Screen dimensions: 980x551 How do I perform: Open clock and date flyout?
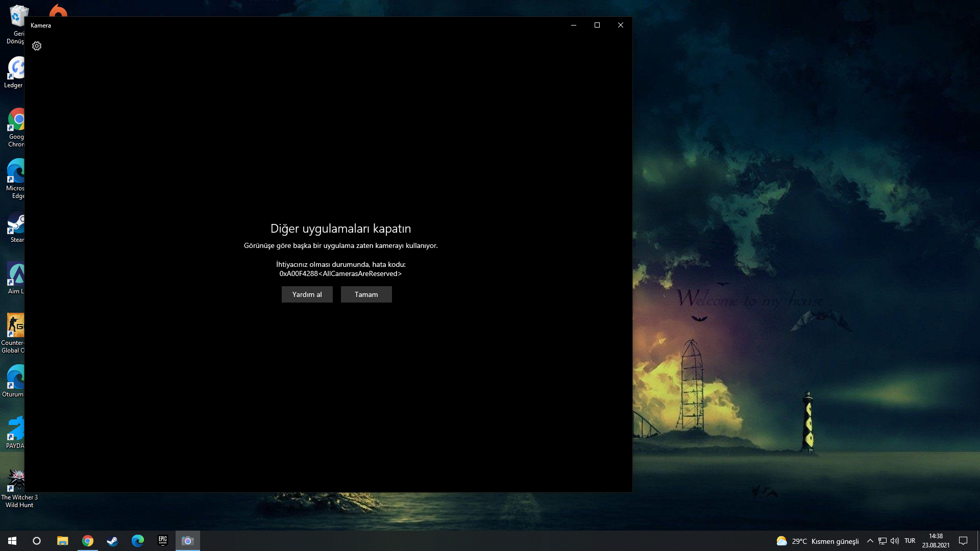tap(936, 541)
